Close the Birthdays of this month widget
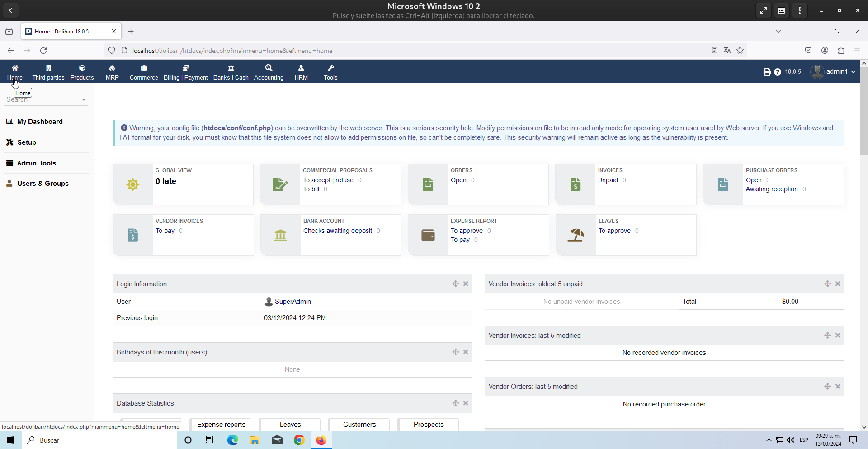 tap(466, 352)
